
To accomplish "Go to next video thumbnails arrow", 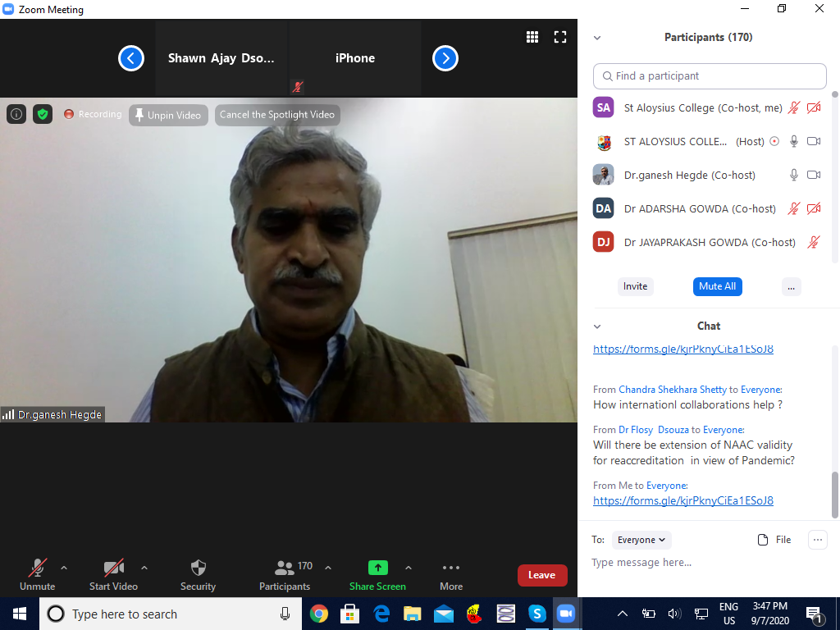I will click(445, 58).
